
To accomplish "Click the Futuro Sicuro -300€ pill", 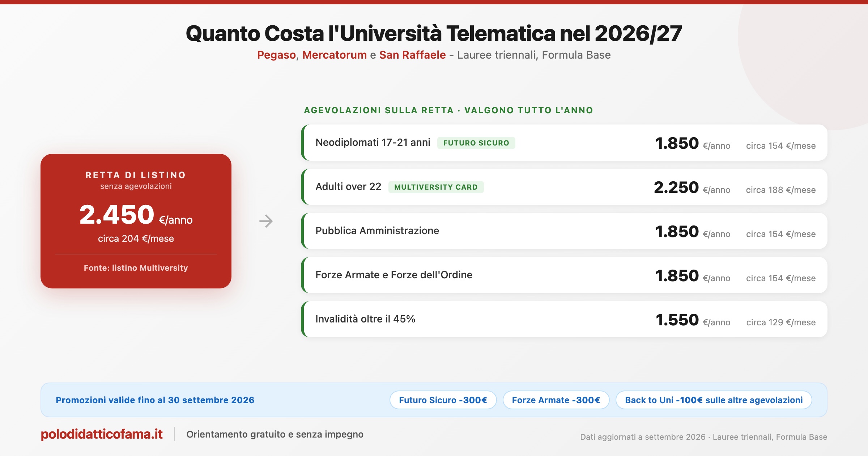I will click(443, 400).
